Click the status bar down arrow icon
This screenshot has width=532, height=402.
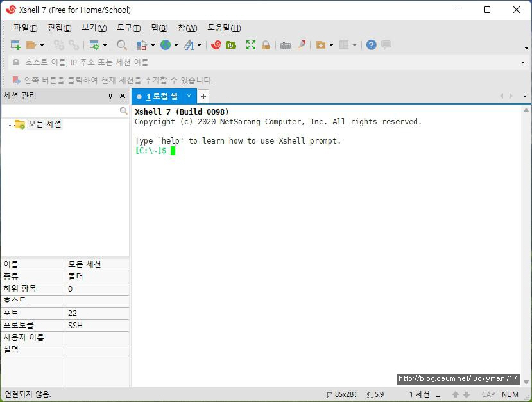coord(467,394)
